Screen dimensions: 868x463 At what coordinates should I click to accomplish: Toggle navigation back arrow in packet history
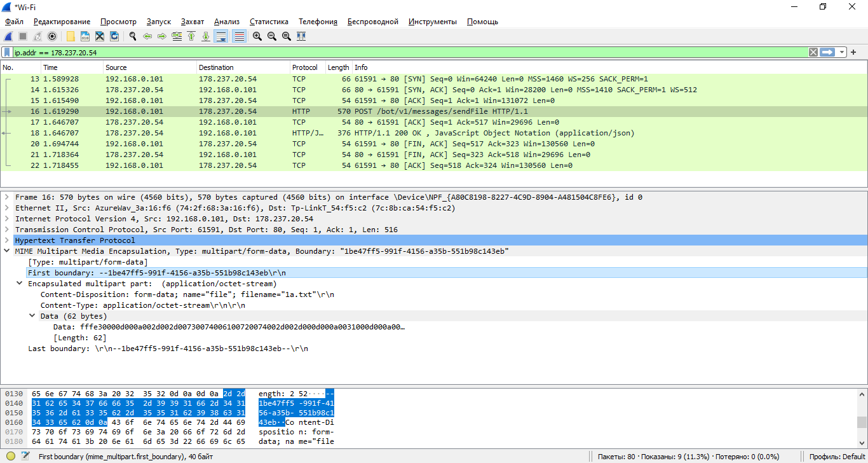(147, 36)
